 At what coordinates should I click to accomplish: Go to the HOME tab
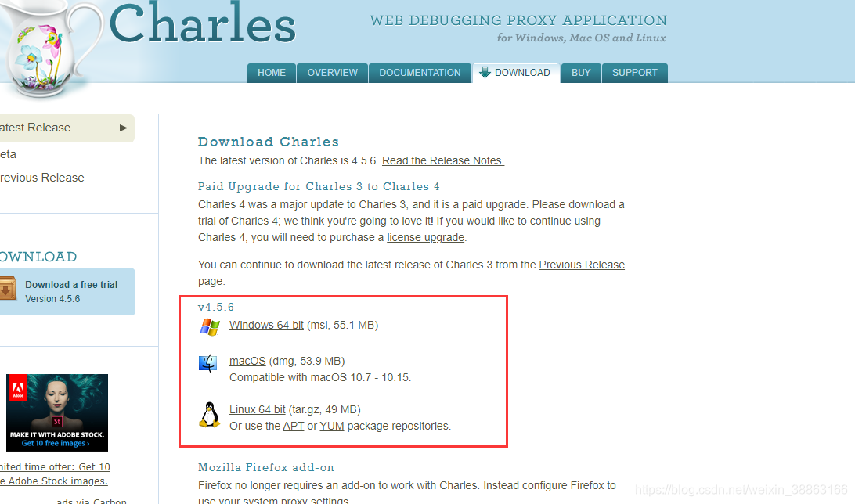(x=272, y=73)
